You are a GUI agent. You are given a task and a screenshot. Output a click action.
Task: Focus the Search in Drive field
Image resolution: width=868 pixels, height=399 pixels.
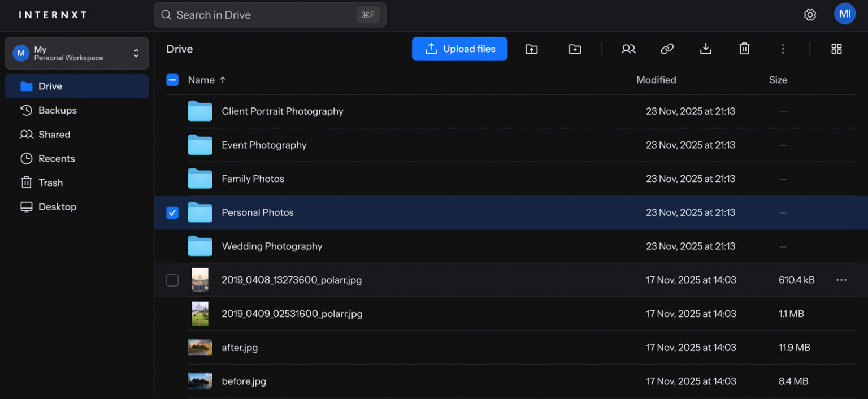[270, 15]
